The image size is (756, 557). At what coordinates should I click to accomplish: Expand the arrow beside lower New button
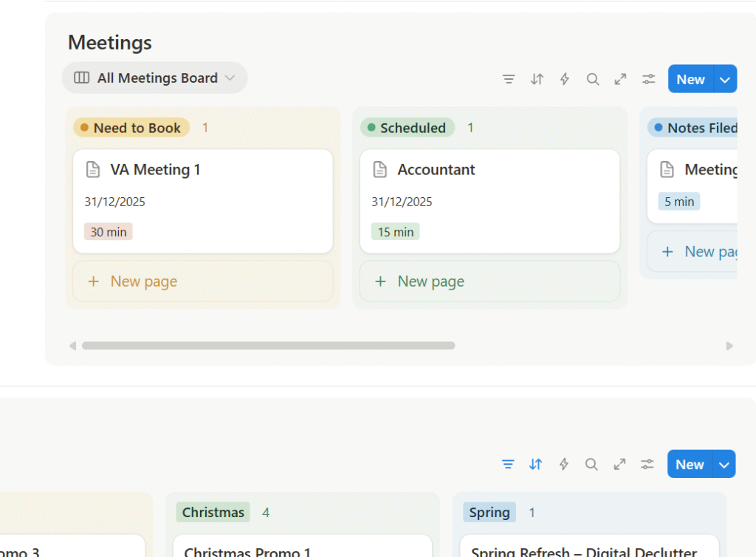pyautogui.click(x=724, y=464)
